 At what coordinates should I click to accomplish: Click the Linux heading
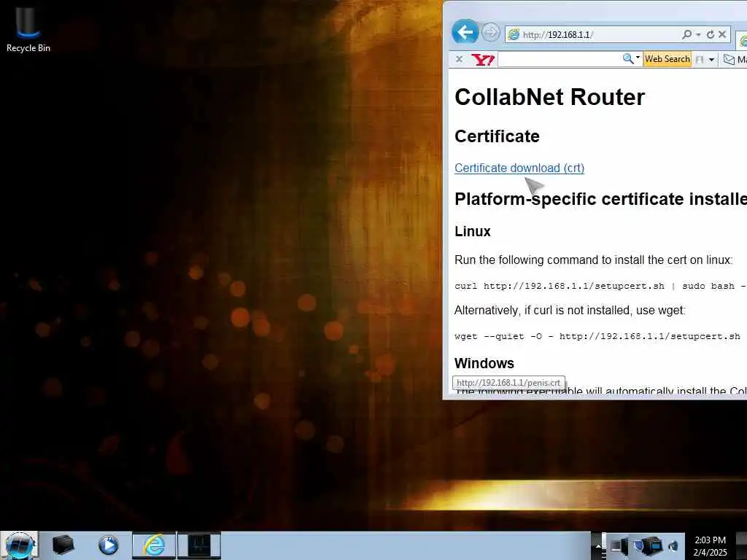472,231
